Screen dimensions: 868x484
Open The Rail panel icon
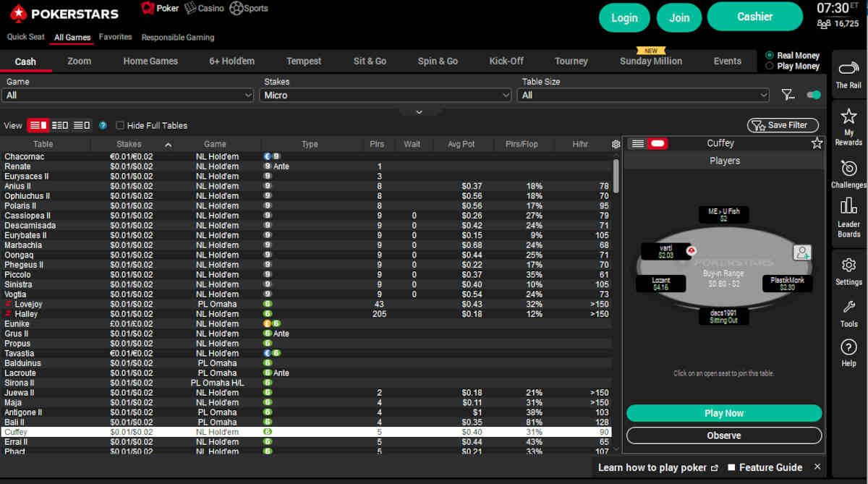(848, 69)
